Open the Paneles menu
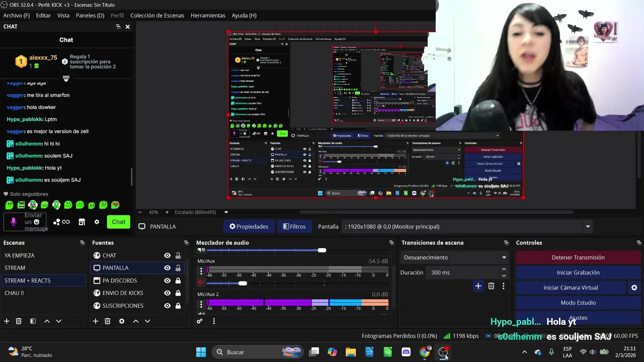Image resolution: width=644 pixels, height=362 pixels. coord(90,16)
